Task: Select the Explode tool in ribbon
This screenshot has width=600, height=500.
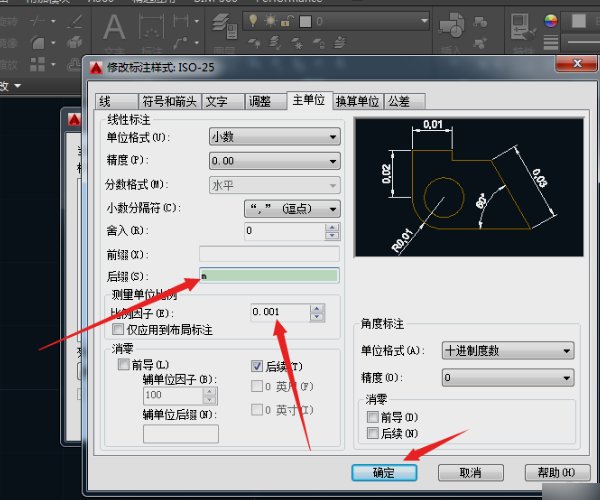Action: 75,42
